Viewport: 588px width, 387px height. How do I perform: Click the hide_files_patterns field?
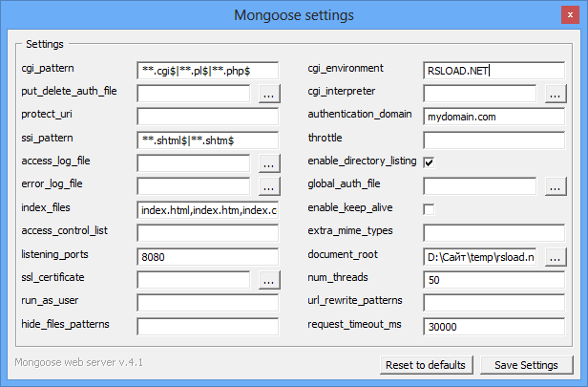pos(208,327)
